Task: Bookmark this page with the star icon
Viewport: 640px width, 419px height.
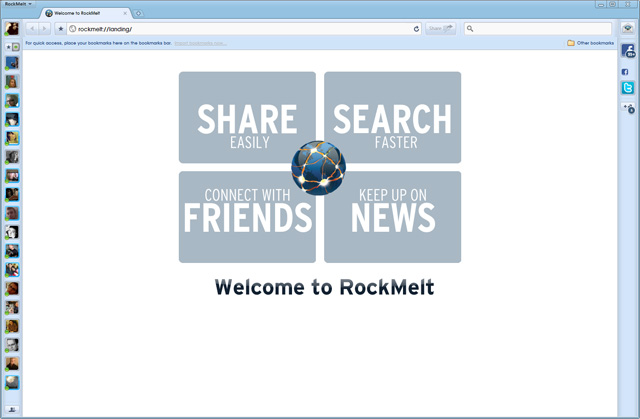Action: coord(61,29)
